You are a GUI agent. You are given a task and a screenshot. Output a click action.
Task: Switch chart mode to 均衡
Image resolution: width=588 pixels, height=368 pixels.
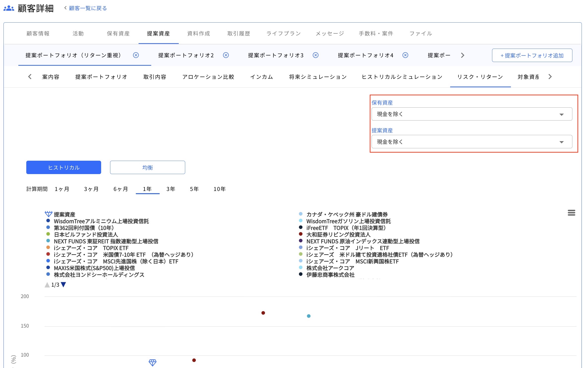147,167
